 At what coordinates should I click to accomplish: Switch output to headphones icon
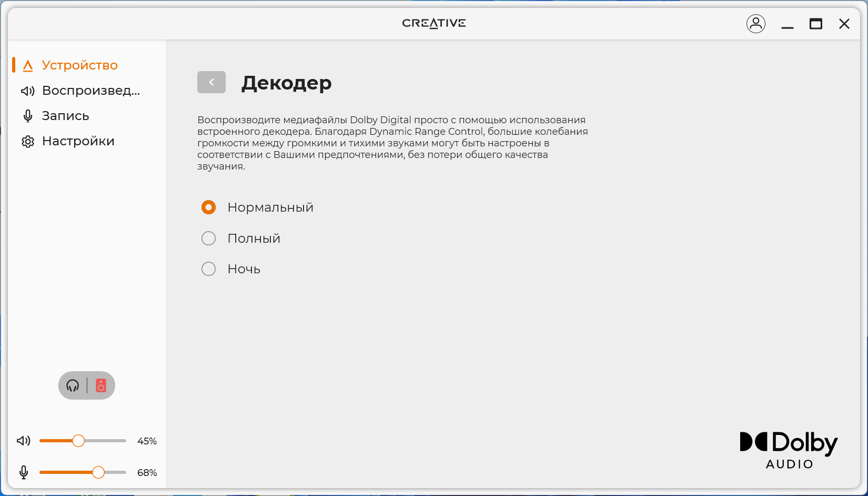click(73, 386)
